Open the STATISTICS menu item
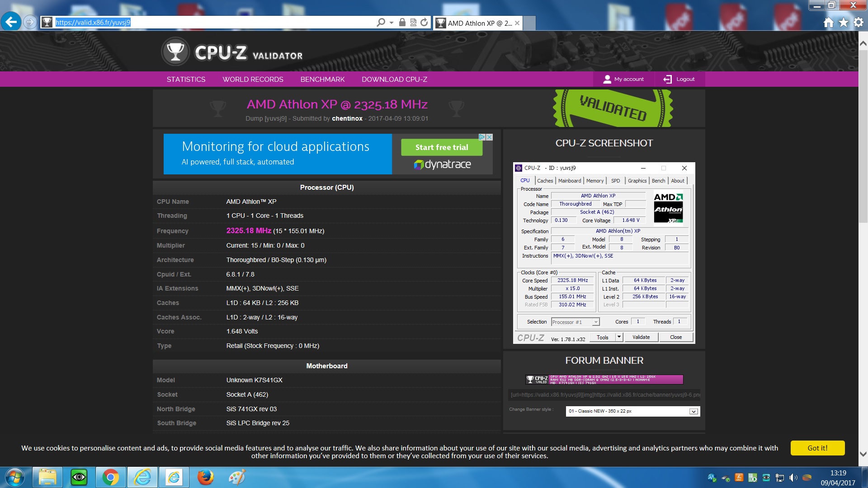Viewport: 868px width, 488px height. (x=186, y=79)
